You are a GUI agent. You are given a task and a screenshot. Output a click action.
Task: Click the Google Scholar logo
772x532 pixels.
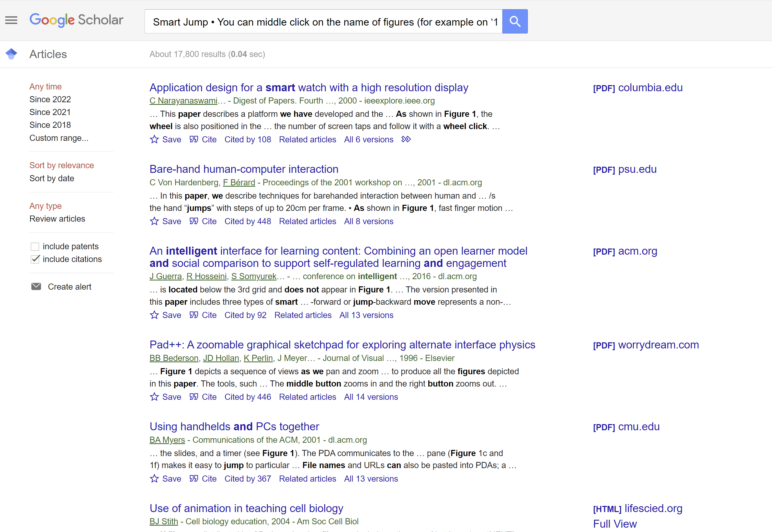(76, 20)
